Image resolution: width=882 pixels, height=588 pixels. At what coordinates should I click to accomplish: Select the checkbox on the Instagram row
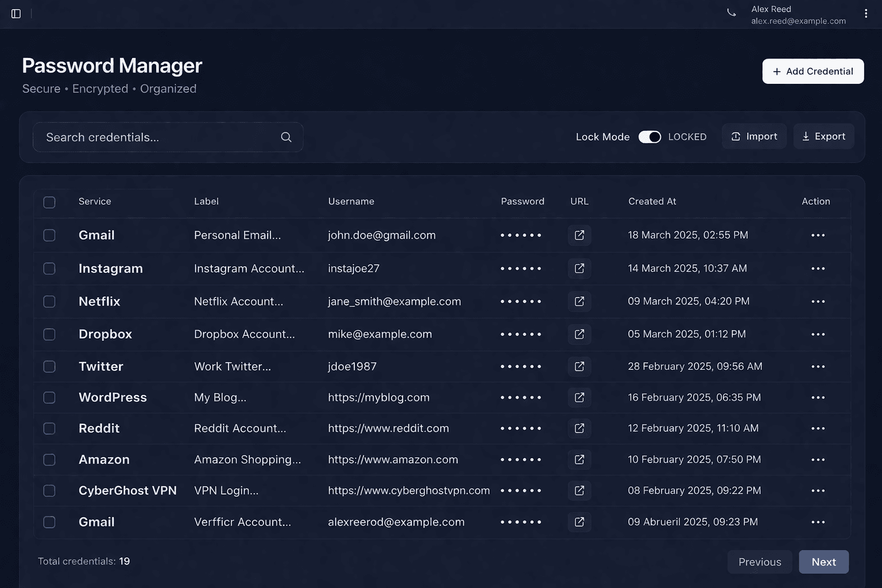(x=49, y=268)
